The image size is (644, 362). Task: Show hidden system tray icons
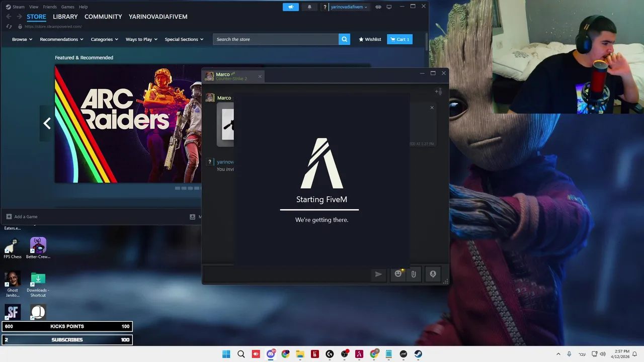click(558, 354)
